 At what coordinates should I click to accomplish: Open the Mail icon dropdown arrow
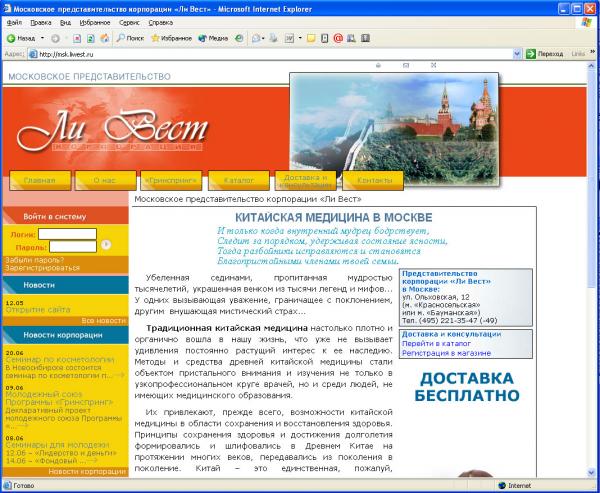click(263, 38)
